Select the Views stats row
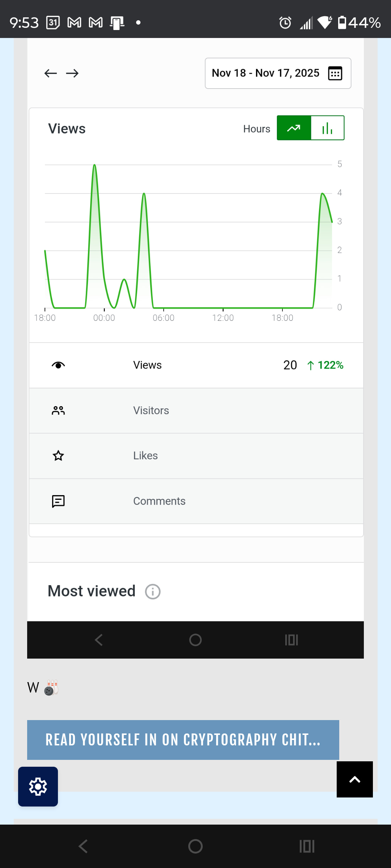Image resolution: width=391 pixels, height=868 pixels. tap(196, 365)
